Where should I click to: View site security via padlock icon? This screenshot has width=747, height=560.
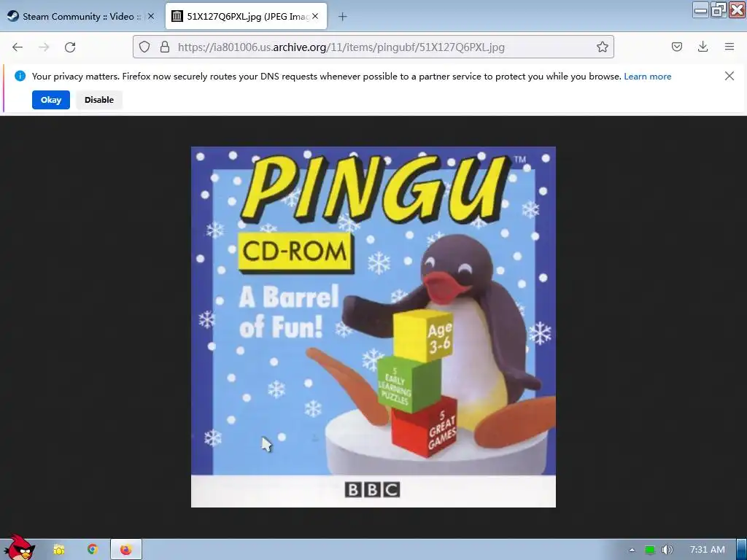(x=165, y=47)
